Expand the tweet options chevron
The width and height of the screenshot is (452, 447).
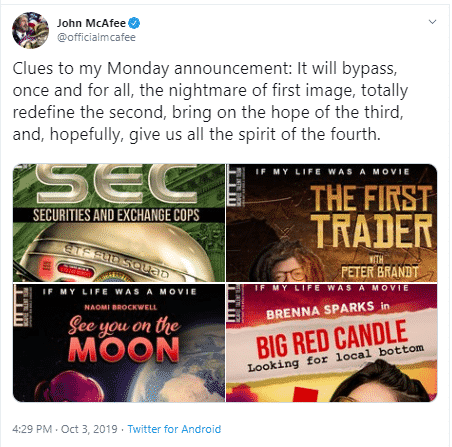coord(432,22)
